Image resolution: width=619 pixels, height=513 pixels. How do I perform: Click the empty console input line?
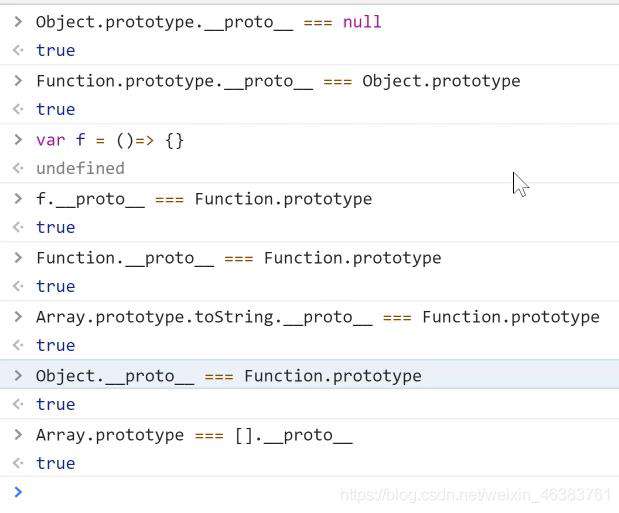(x=310, y=492)
